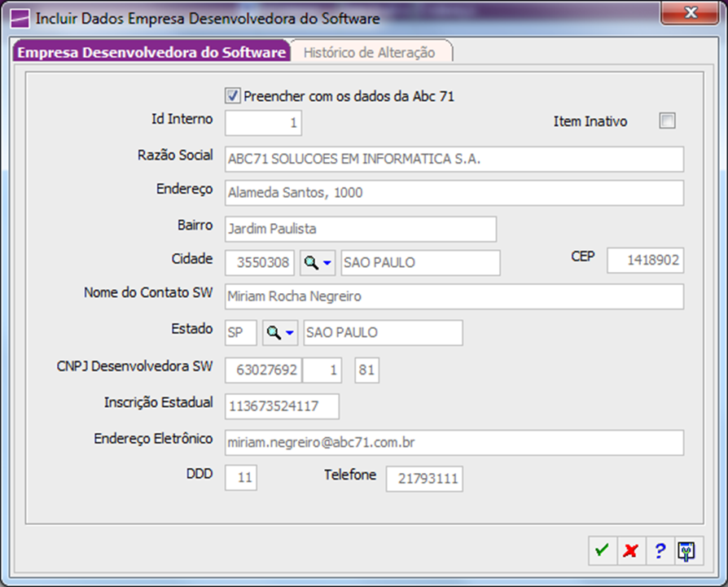
Task: Click the Nome do Contato SW field
Action: pos(454,296)
